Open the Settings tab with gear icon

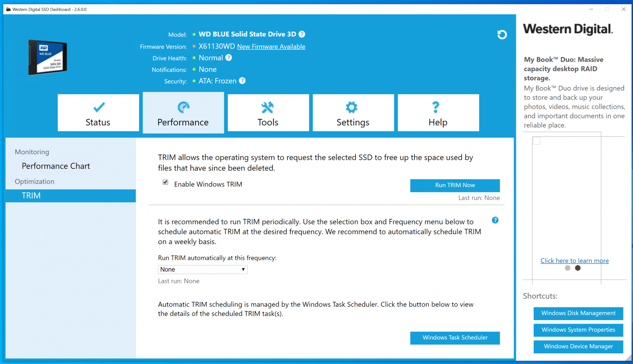click(x=353, y=113)
